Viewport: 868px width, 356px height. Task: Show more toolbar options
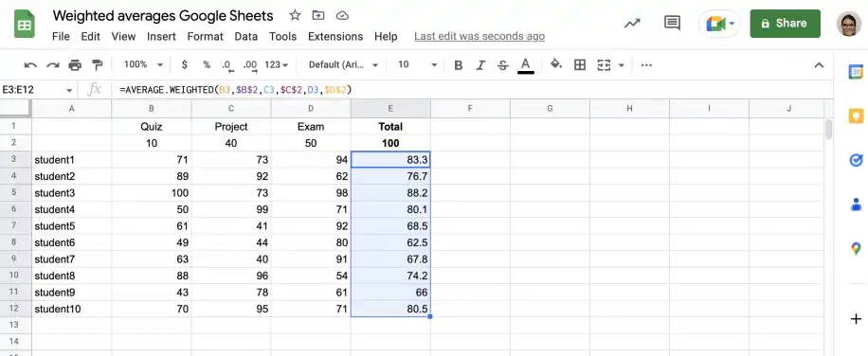coord(646,65)
